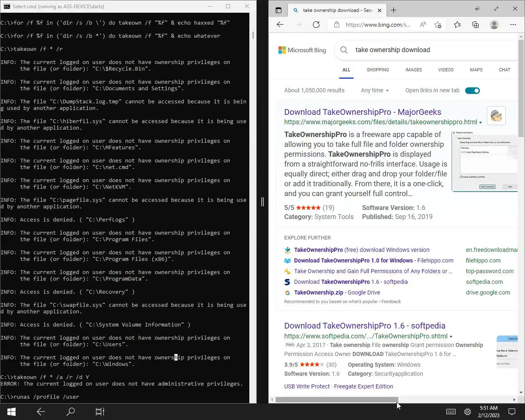Select the ALL results tab

(346, 70)
